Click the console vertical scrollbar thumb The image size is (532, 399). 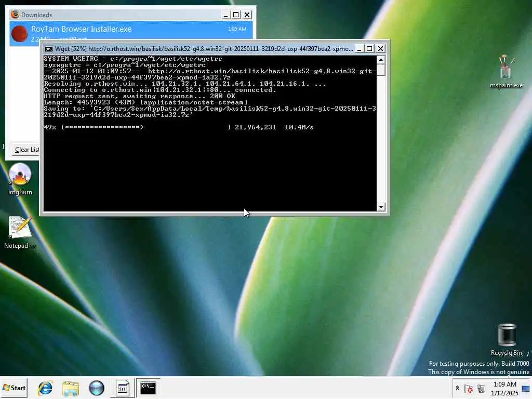click(x=381, y=70)
